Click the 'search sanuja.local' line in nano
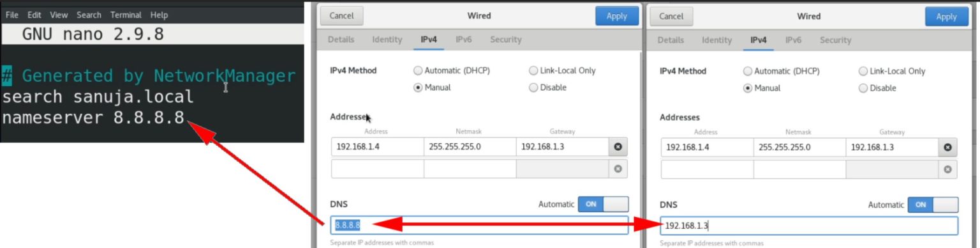Image resolution: width=980 pixels, height=248 pixels. pos(98,97)
